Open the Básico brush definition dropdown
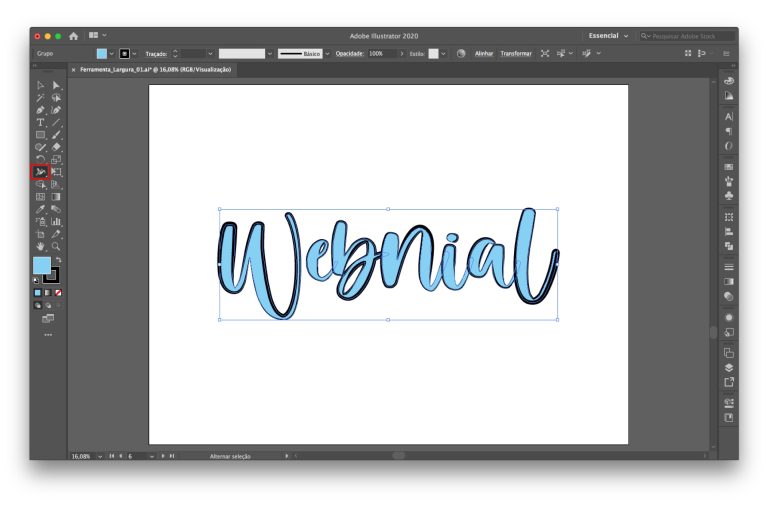This screenshot has height=512, width=768. click(x=327, y=54)
